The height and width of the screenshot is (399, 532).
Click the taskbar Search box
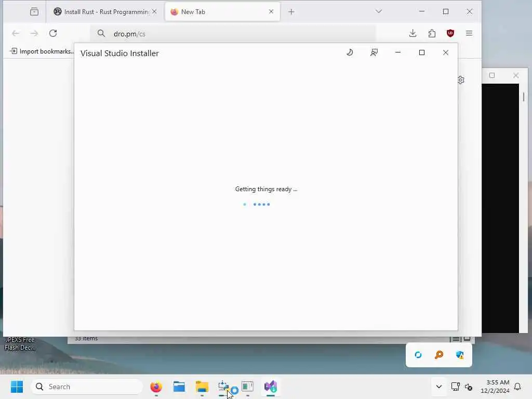[x=87, y=387]
